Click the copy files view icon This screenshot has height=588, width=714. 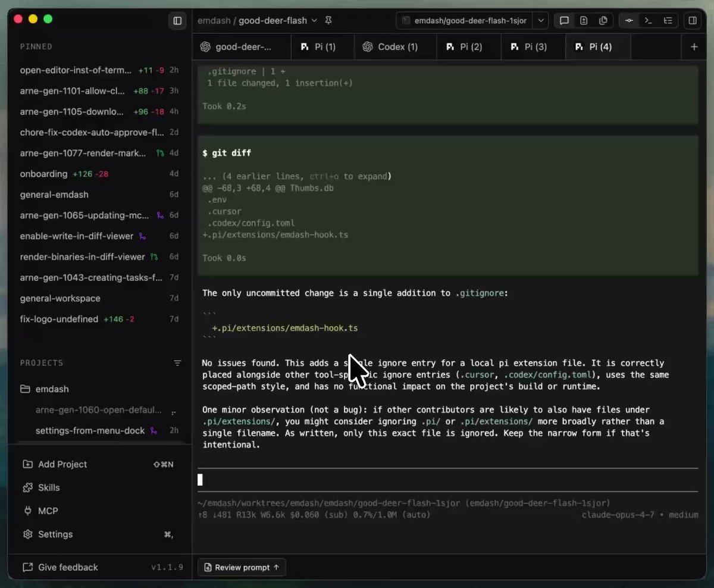coord(603,21)
